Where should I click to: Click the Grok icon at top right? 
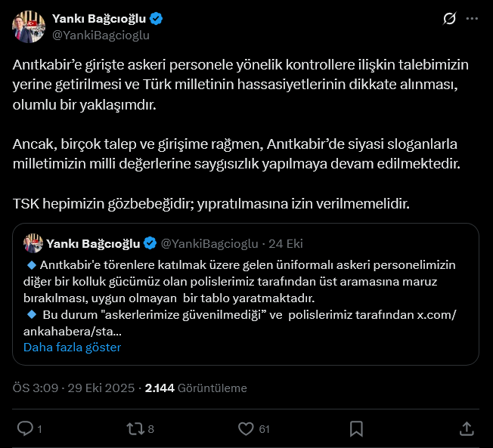pyautogui.click(x=449, y=19)
